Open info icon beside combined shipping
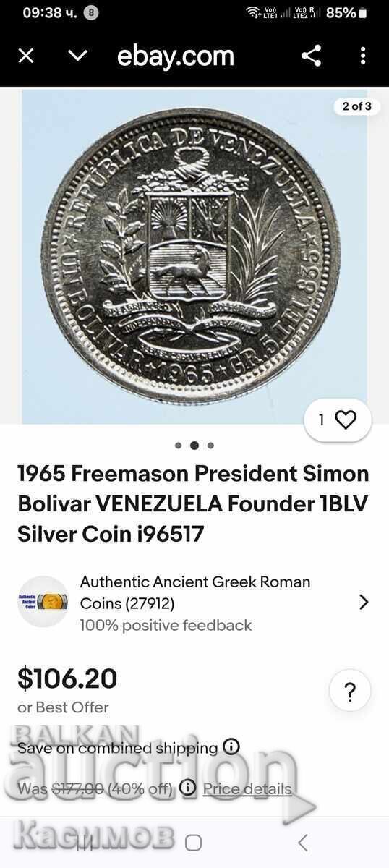Image resolution: width=389 pixels, height=868 pixels. (x=231, y=747)
